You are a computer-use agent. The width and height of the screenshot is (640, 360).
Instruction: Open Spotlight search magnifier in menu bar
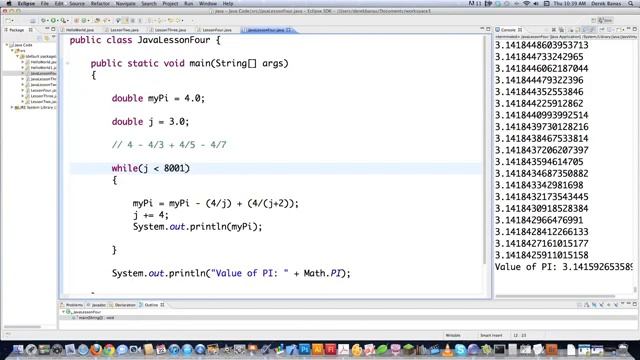(x=631, y=3)
